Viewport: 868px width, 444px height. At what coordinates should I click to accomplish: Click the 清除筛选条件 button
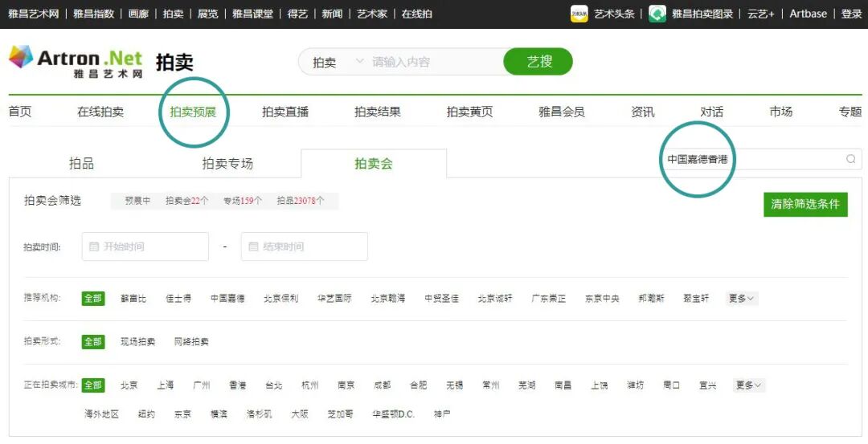805,205
